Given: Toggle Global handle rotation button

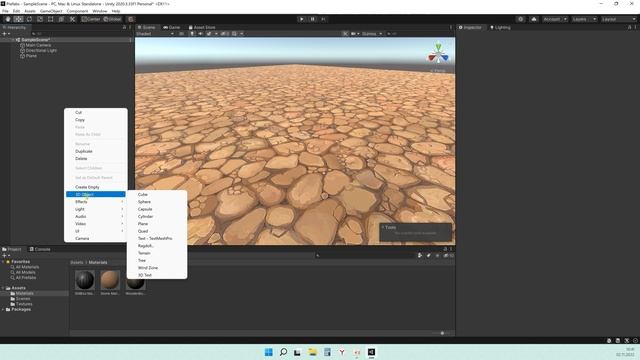Looking at the screenshot, I should tap(112, 19).
